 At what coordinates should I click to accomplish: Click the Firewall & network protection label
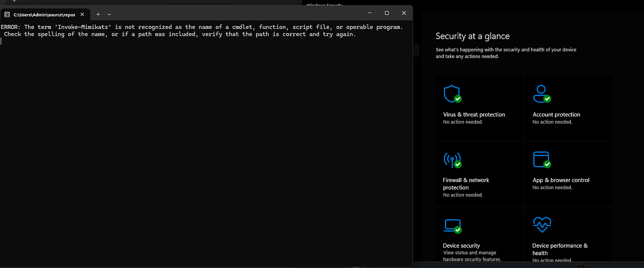click(466, 184)
